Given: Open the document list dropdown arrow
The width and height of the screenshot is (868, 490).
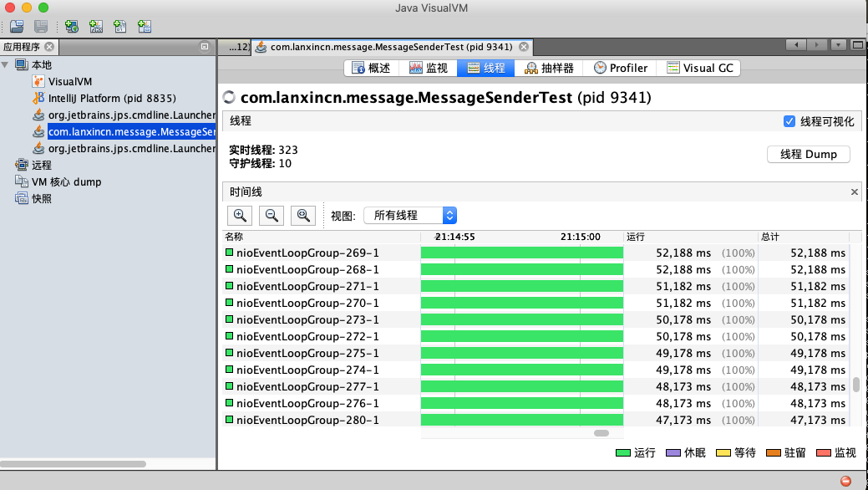Looking at the screenshot, I should [838, 45].
